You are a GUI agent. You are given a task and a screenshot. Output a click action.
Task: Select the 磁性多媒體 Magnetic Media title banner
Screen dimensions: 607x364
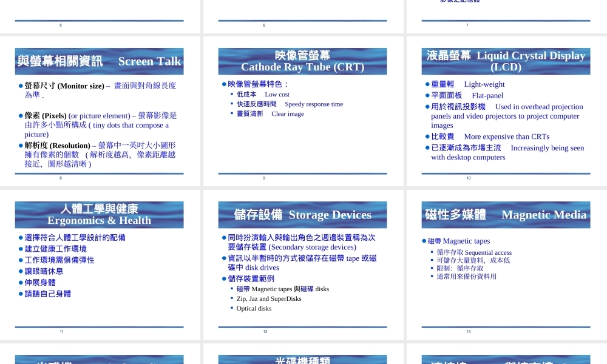[506, 214]
